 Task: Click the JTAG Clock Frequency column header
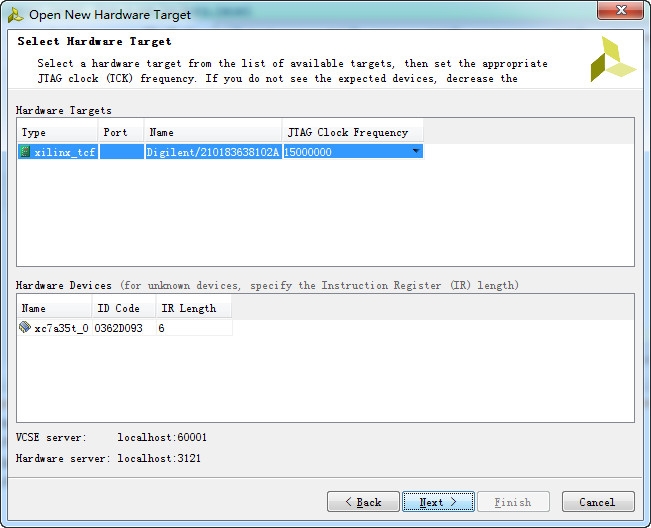pyautogui.click(x=352, y=132)
